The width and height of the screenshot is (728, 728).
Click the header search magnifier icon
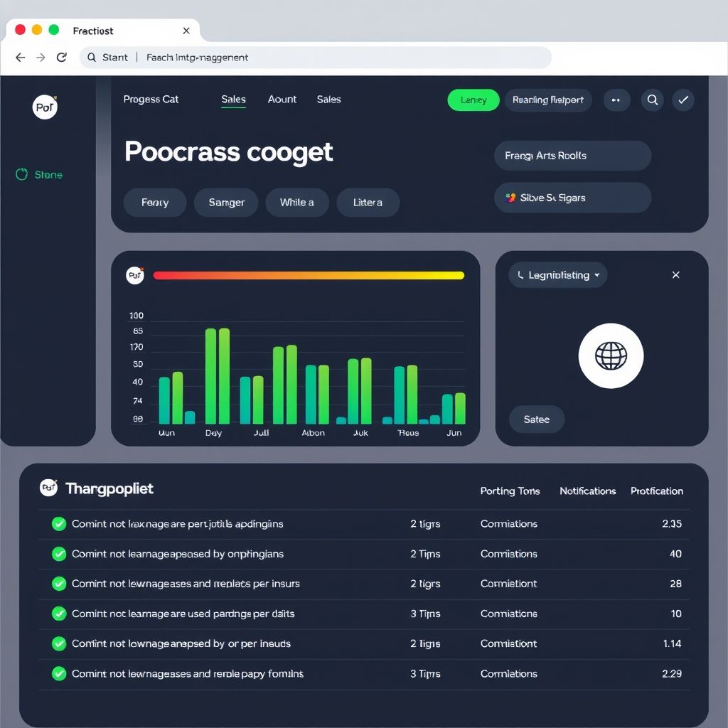[653, 100]
